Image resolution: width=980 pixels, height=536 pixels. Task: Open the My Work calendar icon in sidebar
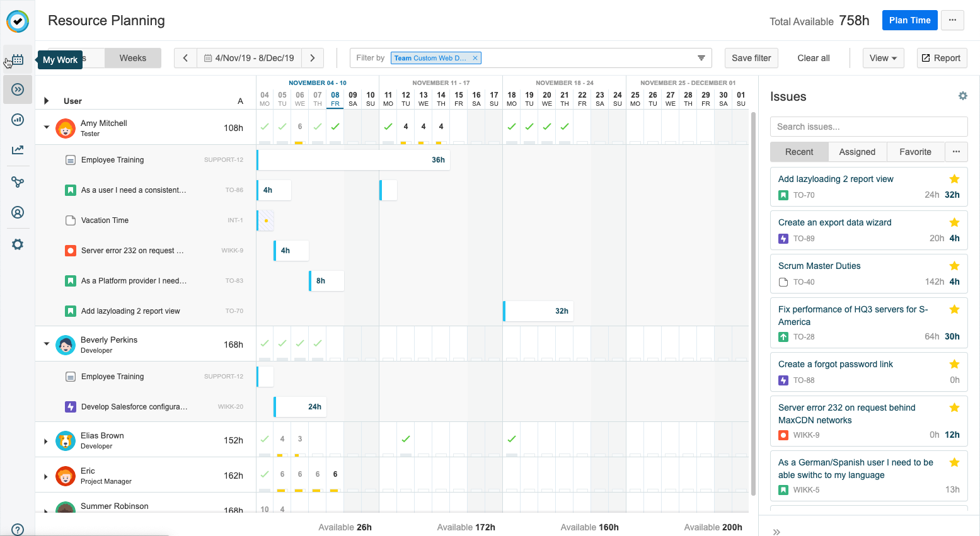17,59
